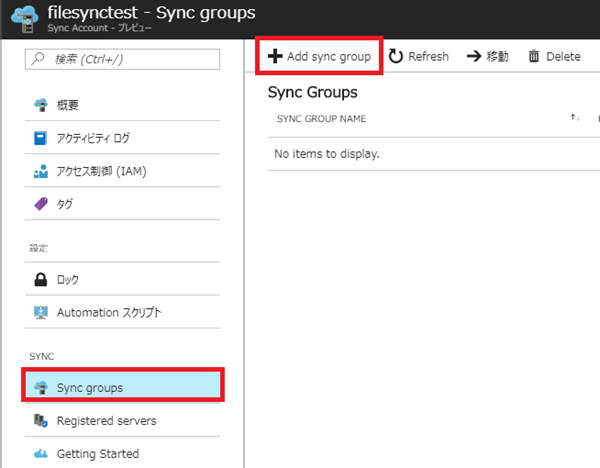Select Sync groups in the sidebar
Screen dimensions: 600x468
pyautogui.click(x=122, y=387)
